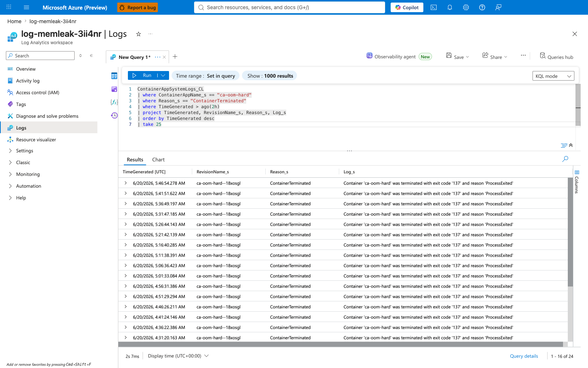
Task: Open portal settings gear
Action: click(x=466, y=7)
